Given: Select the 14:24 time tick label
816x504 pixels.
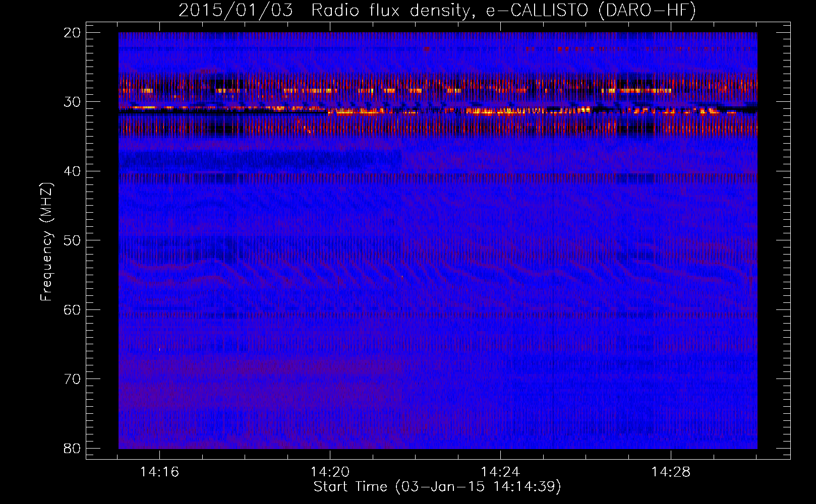Looking at the screenshot, I should (x=500, y=472).
